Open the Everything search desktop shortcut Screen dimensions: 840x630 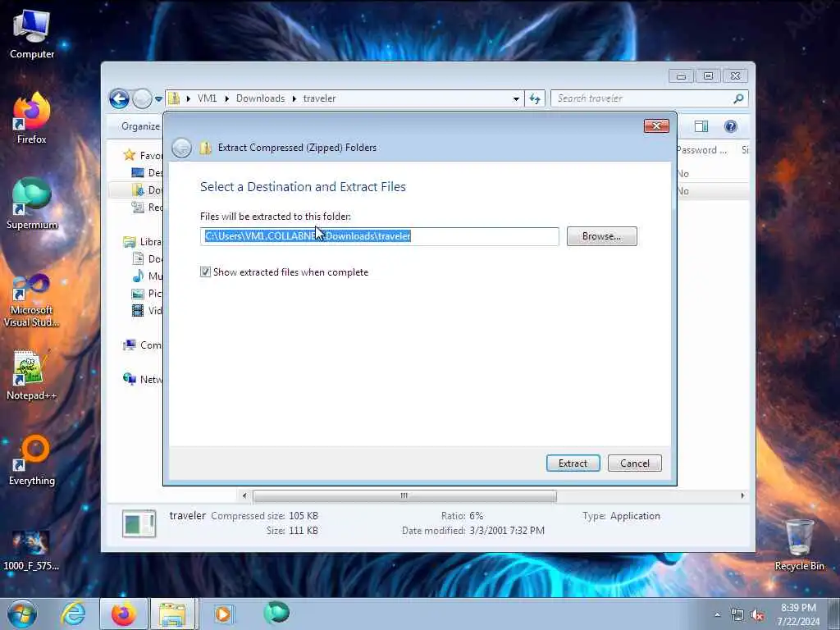32,460
